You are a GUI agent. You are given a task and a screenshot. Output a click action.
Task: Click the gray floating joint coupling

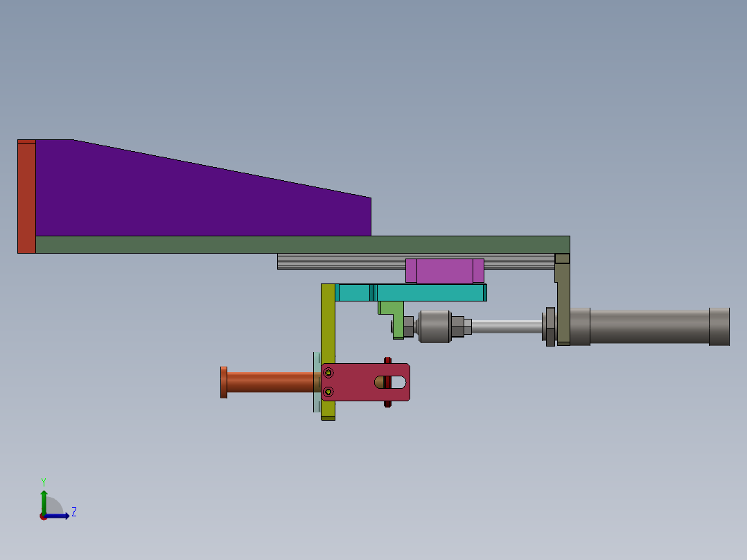(x=434, y=327)
